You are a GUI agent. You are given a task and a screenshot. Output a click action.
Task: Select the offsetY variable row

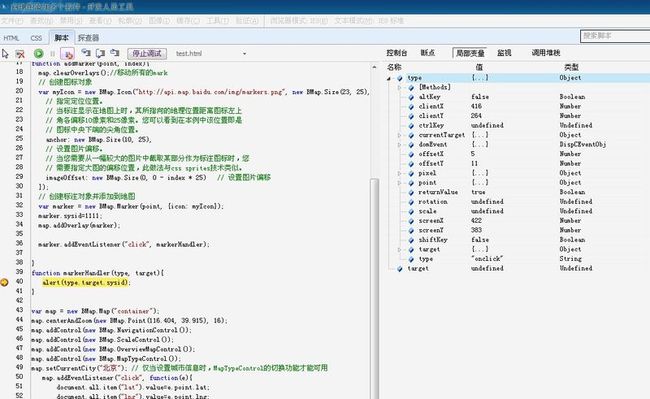pos(518,163)
